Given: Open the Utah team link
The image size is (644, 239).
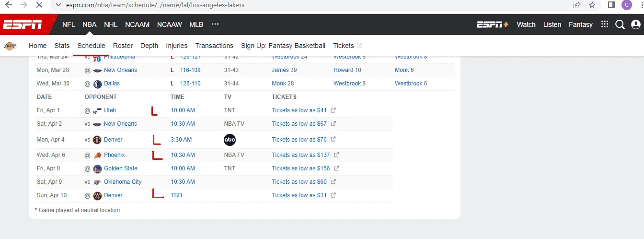Looking at the screenshot, I should tap(110, 110).
